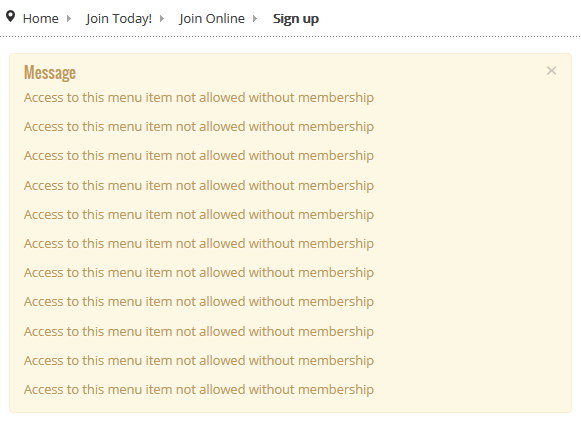Click the arrow following Join Online
Image resolution: width=581 pixels, height=425 pixels.
click(x=255, y=19)
